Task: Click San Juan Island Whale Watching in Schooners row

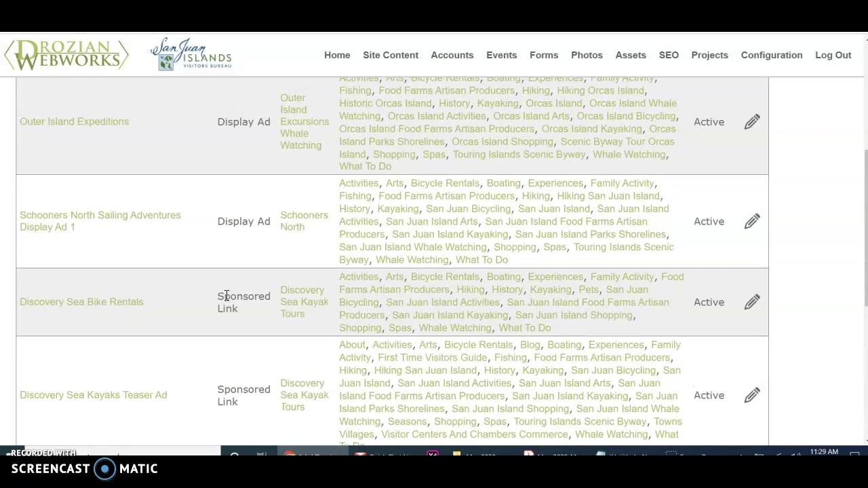Action: click(x=413, y=247)
